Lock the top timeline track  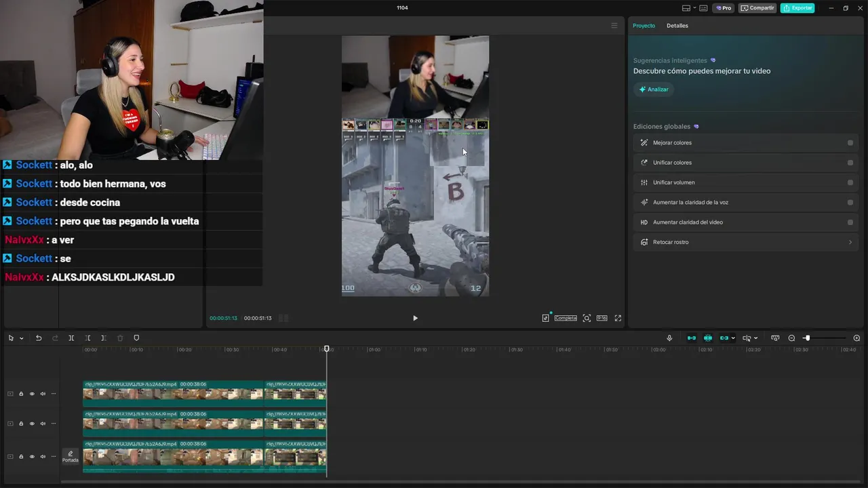21,394
